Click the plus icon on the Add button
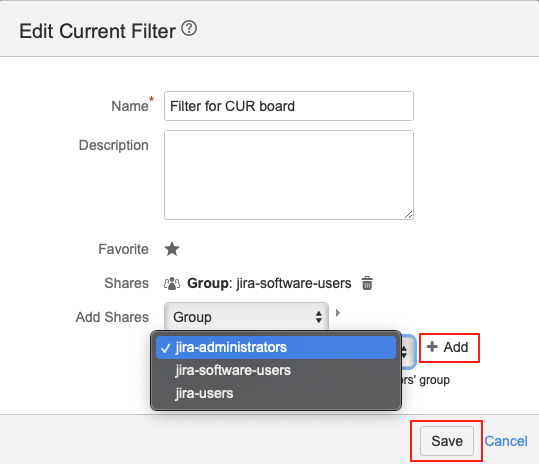Image resolution: width=539 pixels, height=464 pixels. (432, 347)
